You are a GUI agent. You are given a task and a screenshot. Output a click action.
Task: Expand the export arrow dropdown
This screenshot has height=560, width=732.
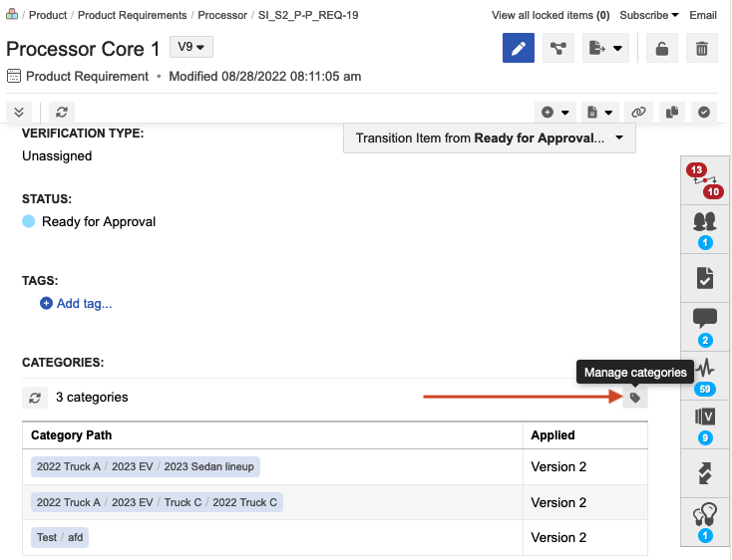point(605,48)
